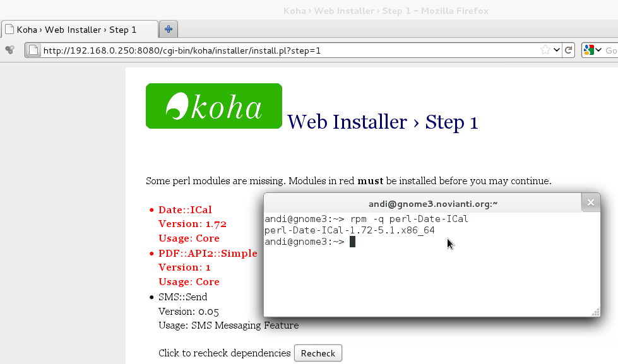Image resolution: width=618 pixels, height=364 pixels.
Task: Click the Version: 1 text under PDF::API2::Simple
Action: click(x=184, y=267)
